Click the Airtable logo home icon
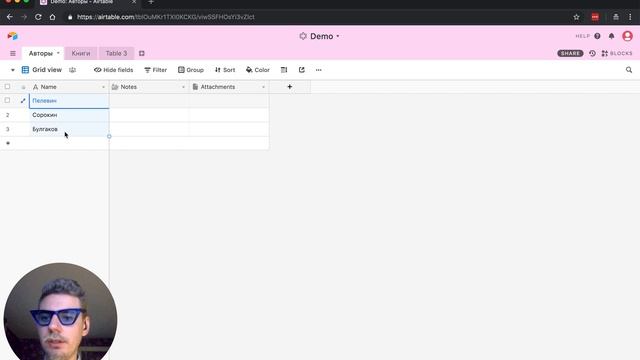The width and height of the screenshot is (640, 360). (x=13, y=36)
